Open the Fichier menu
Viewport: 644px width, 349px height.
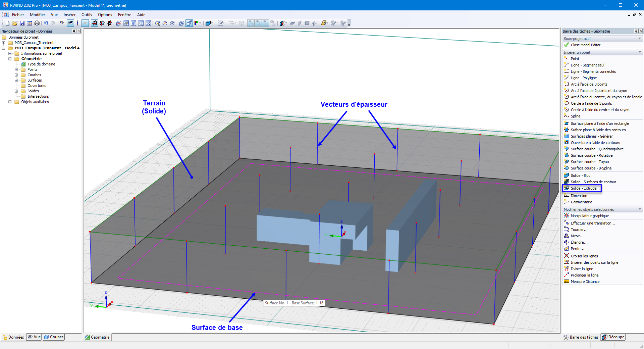coord(18,15)
